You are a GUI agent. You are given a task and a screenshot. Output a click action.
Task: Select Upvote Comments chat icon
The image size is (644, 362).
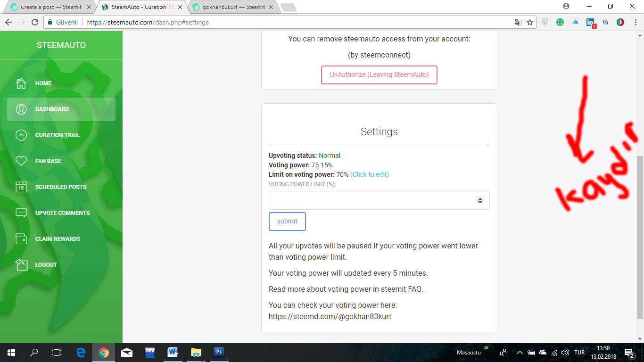pos(21,213)
